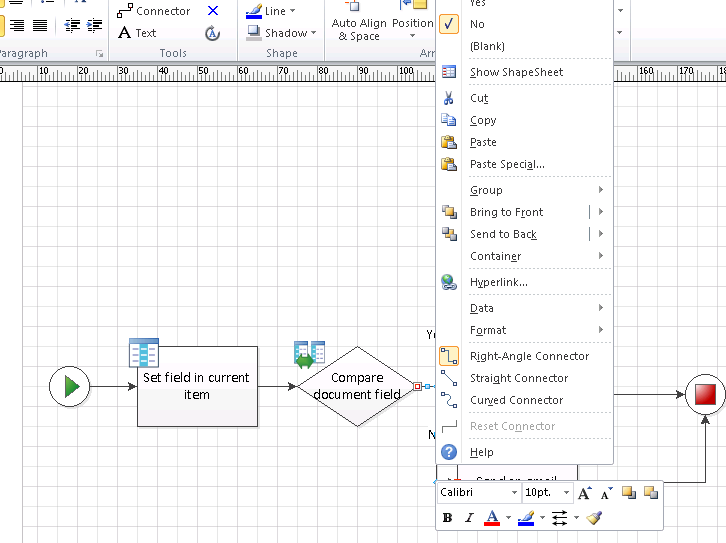Image resolution: width=726 pixels, height=543 pixels.
Task: Choose Copy from the context menu
Action: click(525, 120)
